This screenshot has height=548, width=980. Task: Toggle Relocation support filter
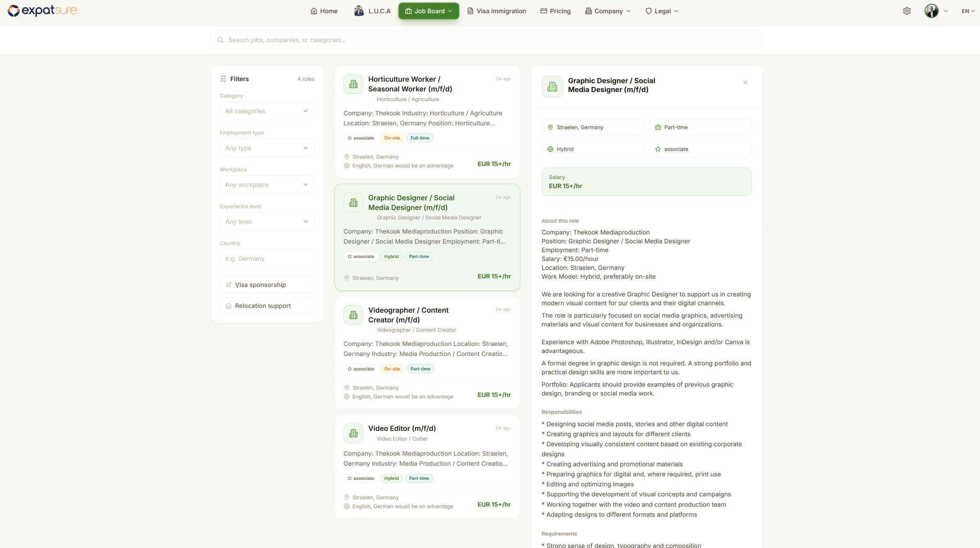(267, 305)
